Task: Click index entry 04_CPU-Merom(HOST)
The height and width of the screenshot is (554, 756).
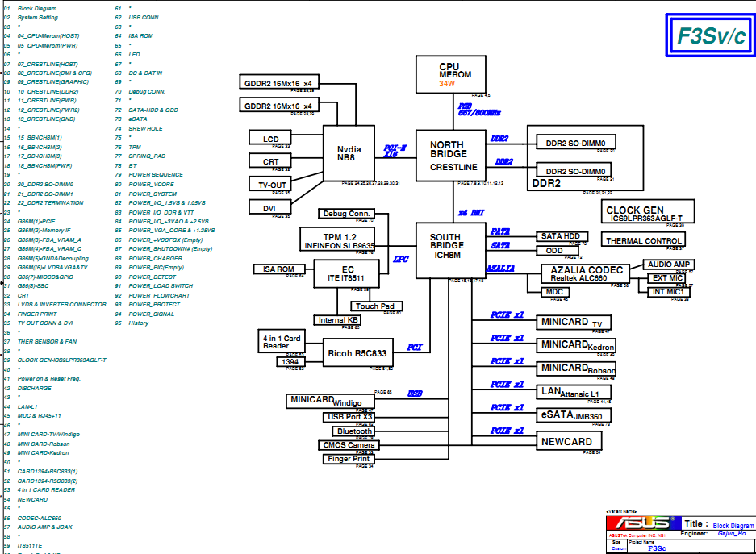Action: pos(48,36)
